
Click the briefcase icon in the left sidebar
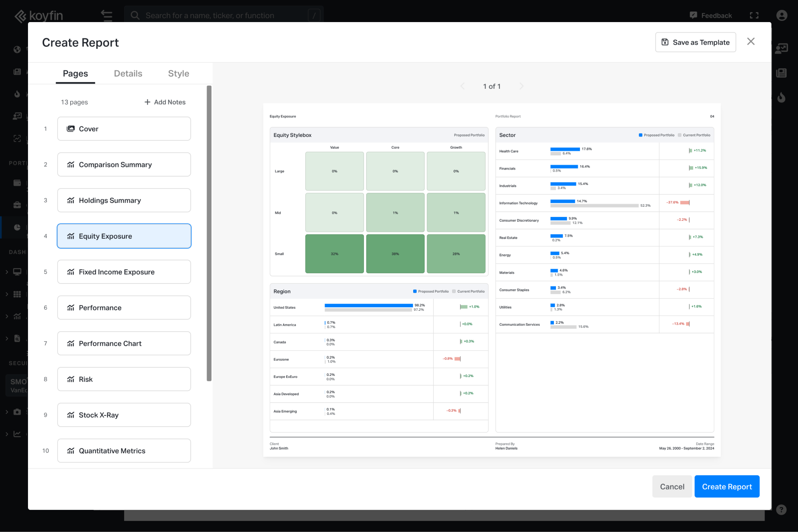click(x=17, y=205)
